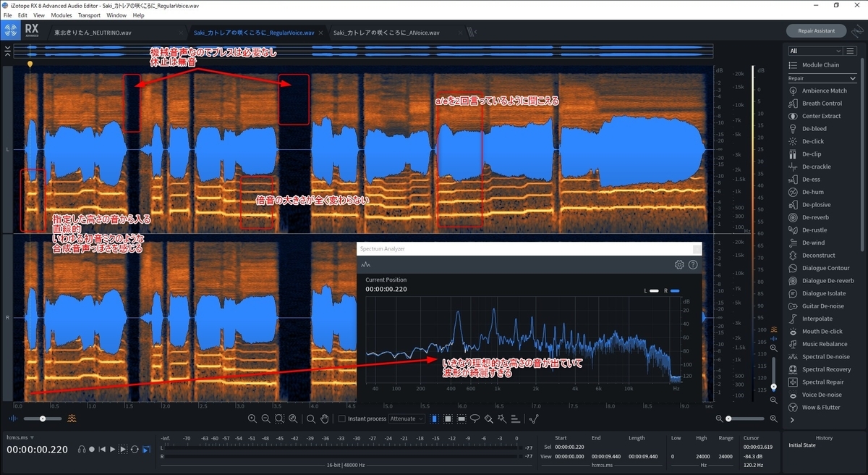Collapse the right module panel

point(792,420)
